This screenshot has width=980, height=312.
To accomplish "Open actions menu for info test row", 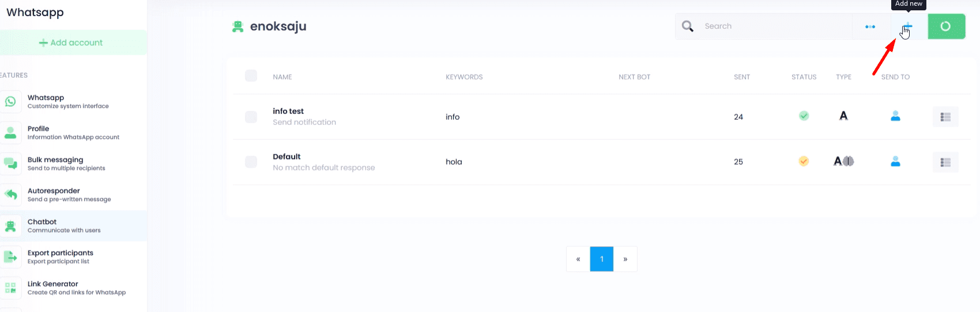I will click(x=945, y=117).
